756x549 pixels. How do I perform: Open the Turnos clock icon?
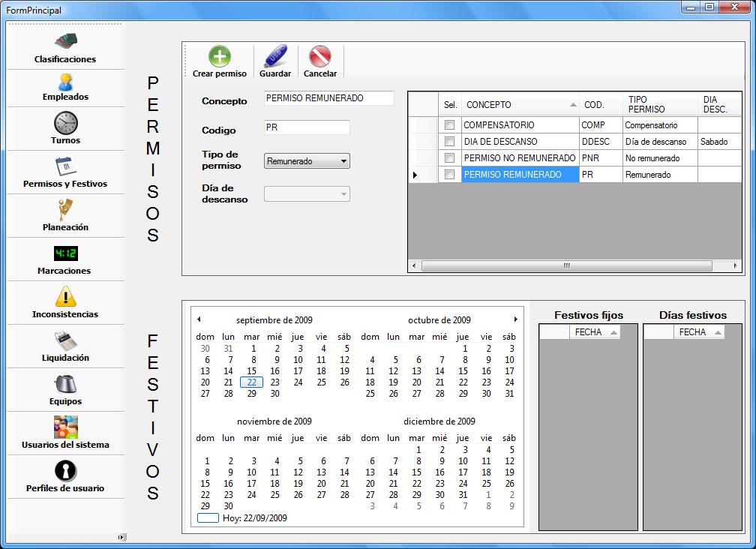pos(65,123)
